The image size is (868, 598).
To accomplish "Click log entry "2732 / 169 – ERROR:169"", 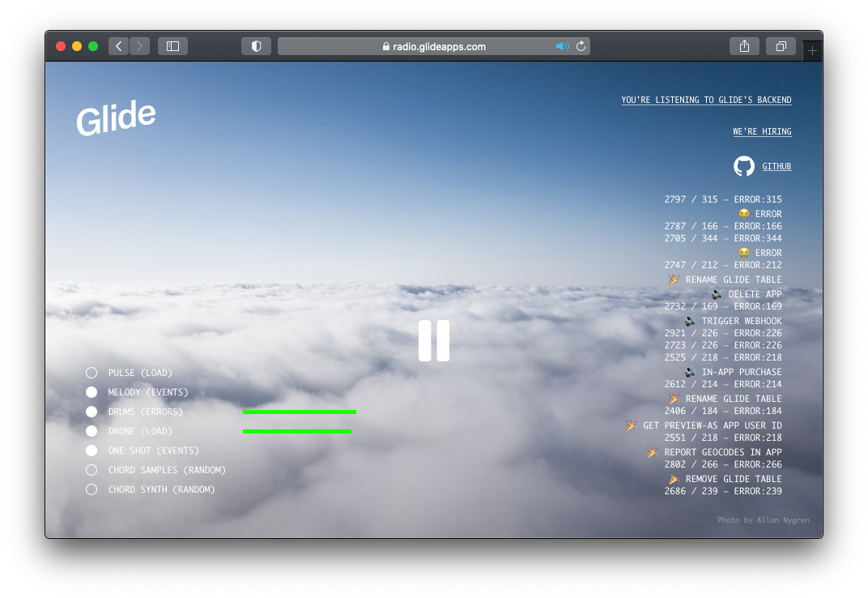I will tap(723, 306).
